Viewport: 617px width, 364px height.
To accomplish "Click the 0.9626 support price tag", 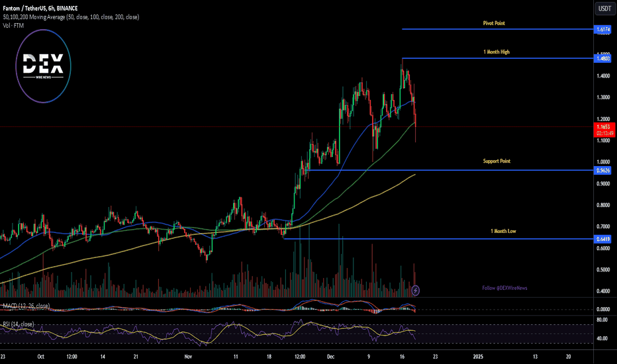I will coord(603,170).
